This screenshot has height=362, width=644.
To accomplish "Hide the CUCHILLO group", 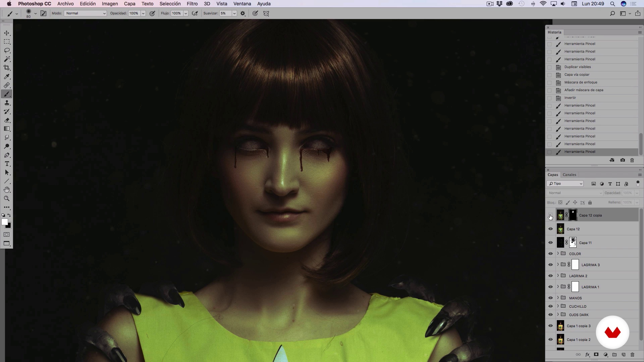I will (x=550, y=306).
